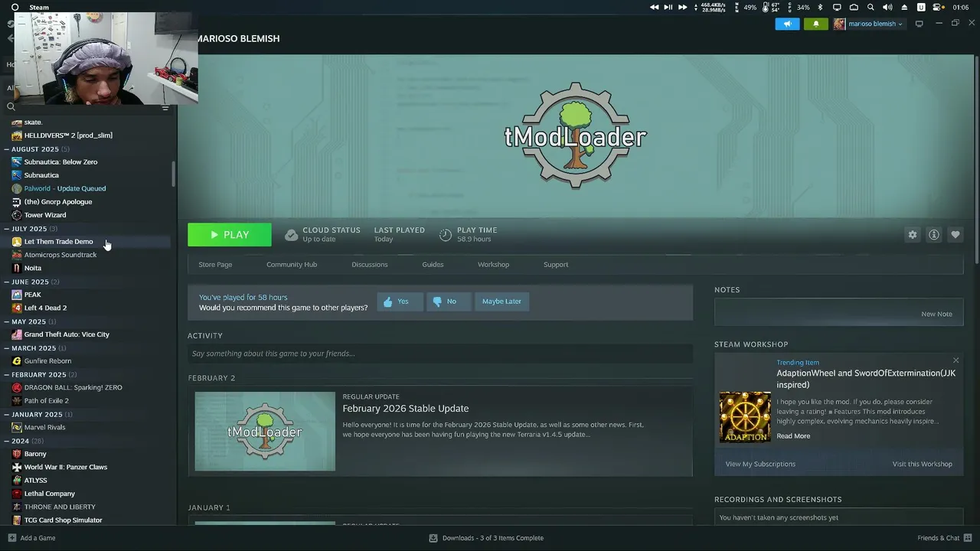The height and width of the screenshot is (551, 980).
Task: Collapse the JANUARY 2025 group
Action: point(7,414)
